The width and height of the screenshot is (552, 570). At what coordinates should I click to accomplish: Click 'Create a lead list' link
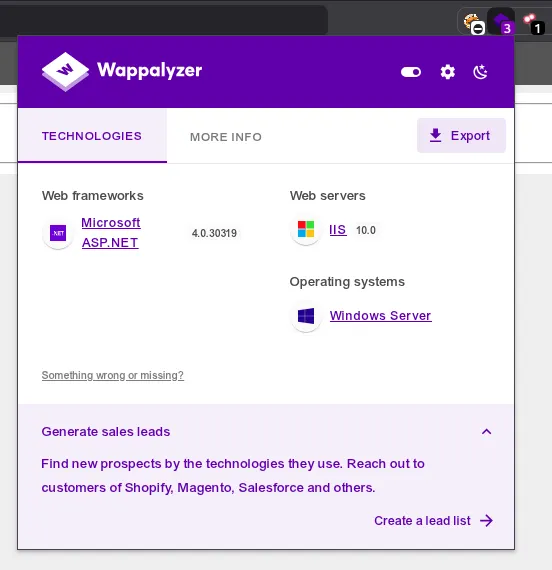click(x=433, y=521)
